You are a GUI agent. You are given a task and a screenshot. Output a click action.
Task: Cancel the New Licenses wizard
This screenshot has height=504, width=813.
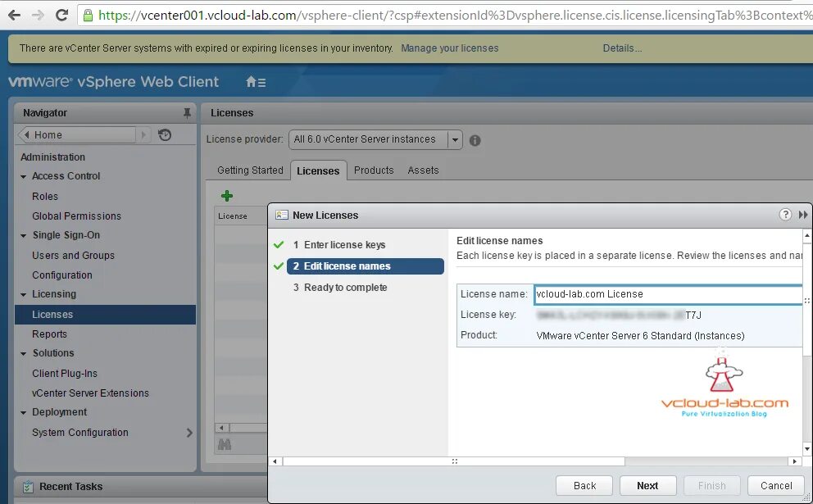tap(775, 486)
